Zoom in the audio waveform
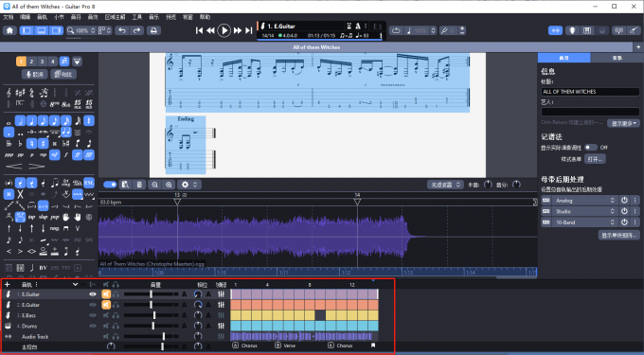 [x=169, y=185]
